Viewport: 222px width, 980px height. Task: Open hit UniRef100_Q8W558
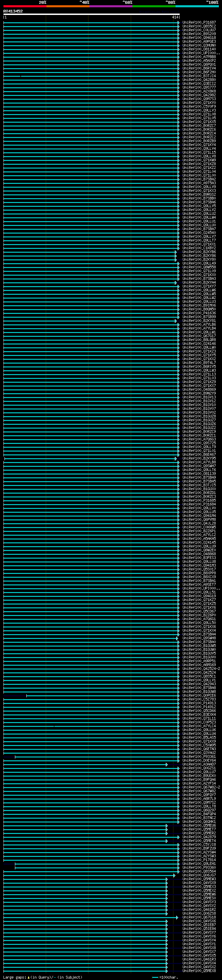point(199,267)
